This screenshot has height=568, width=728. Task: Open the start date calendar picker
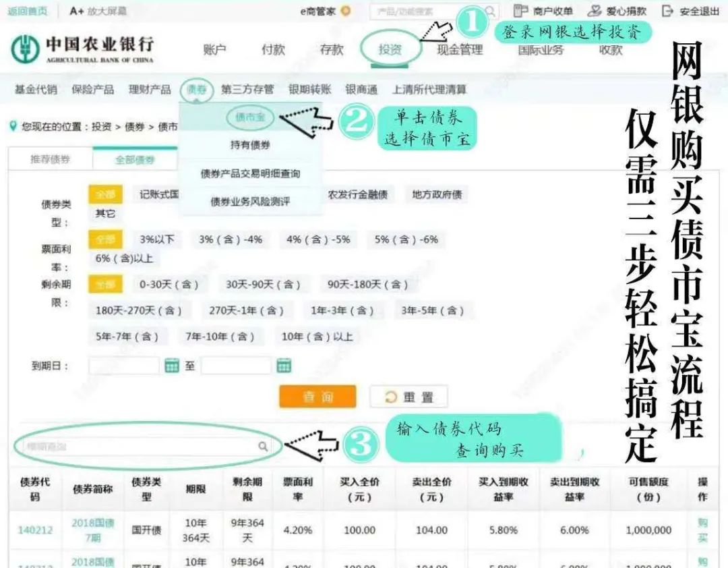tap(172, 366)
